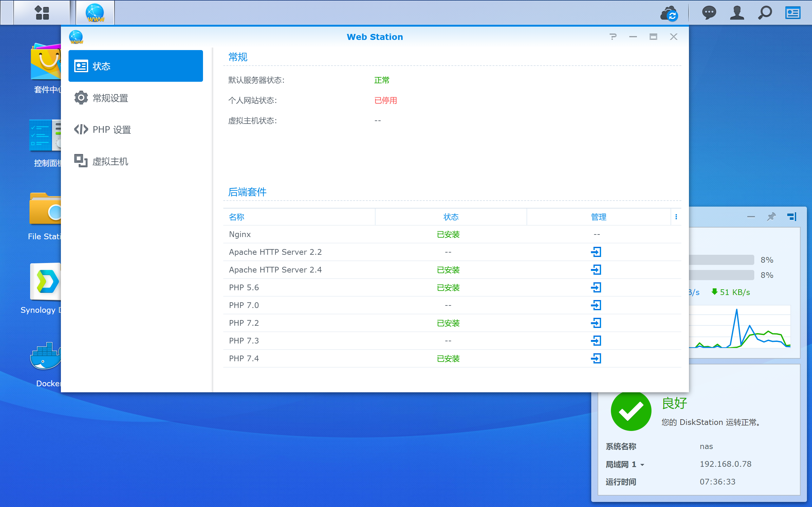Open Apache HTTP Server 2.2 manage link

pos(596,252)
